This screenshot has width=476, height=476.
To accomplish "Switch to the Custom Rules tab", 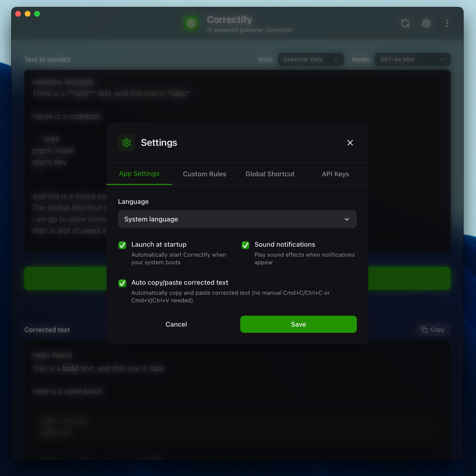I will pyautogui.click(x=205, y=174).
